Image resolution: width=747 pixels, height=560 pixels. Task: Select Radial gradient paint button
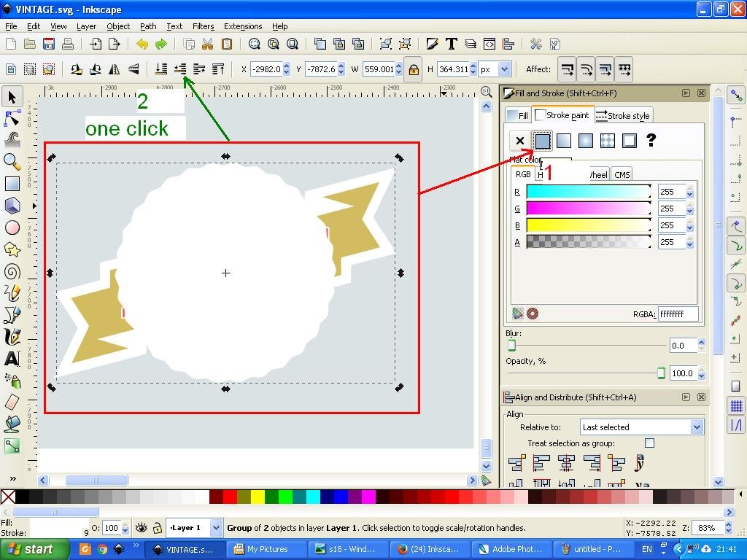pyautogui.click(x=586, y=141)
